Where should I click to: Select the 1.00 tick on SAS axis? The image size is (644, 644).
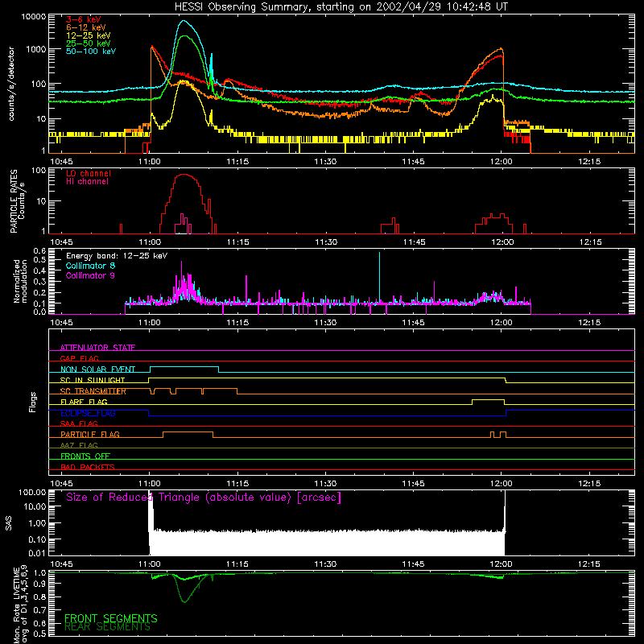(x=37, y=523)
